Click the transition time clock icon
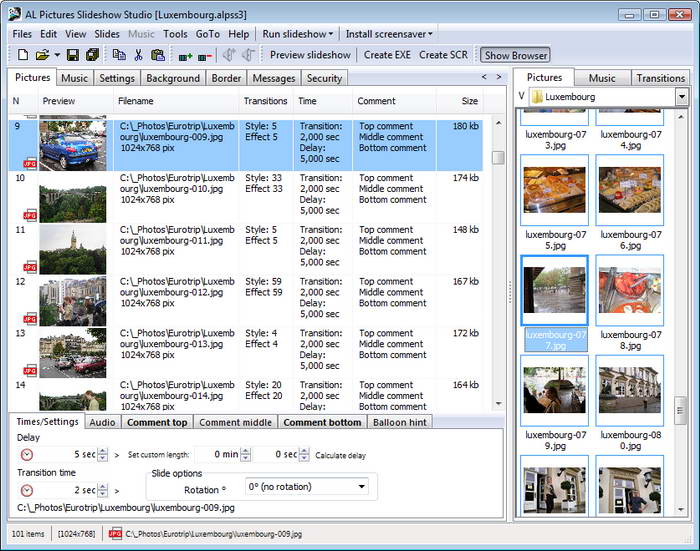Image resolution: width=700 pixels, height=551 pixels. [x=27, y=490]
